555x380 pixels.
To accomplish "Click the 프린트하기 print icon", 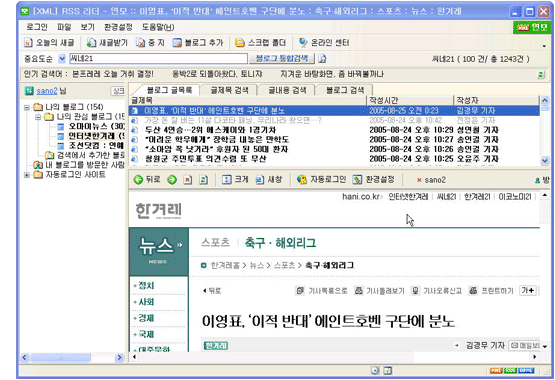I will [x=473, y=291].
